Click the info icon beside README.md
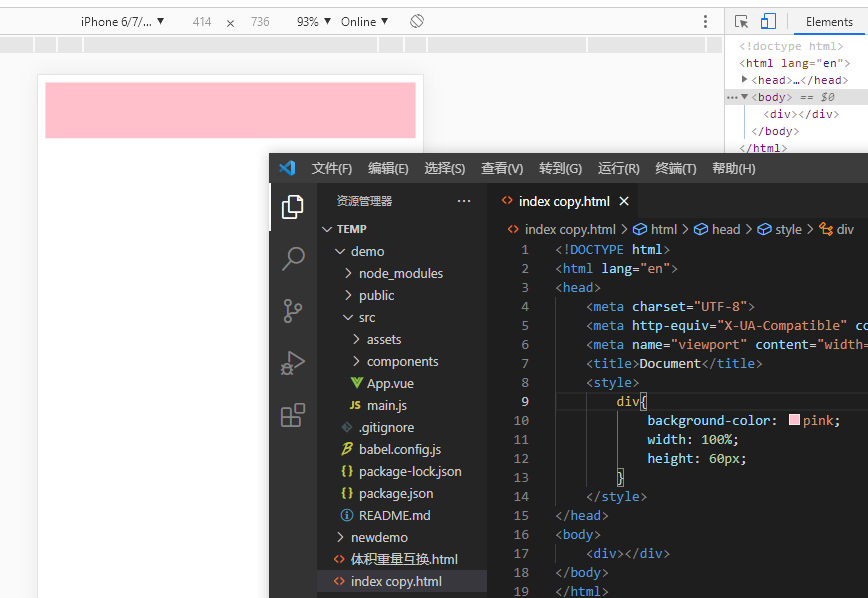This screenshot has width=868, height=598. pos(347,515)
